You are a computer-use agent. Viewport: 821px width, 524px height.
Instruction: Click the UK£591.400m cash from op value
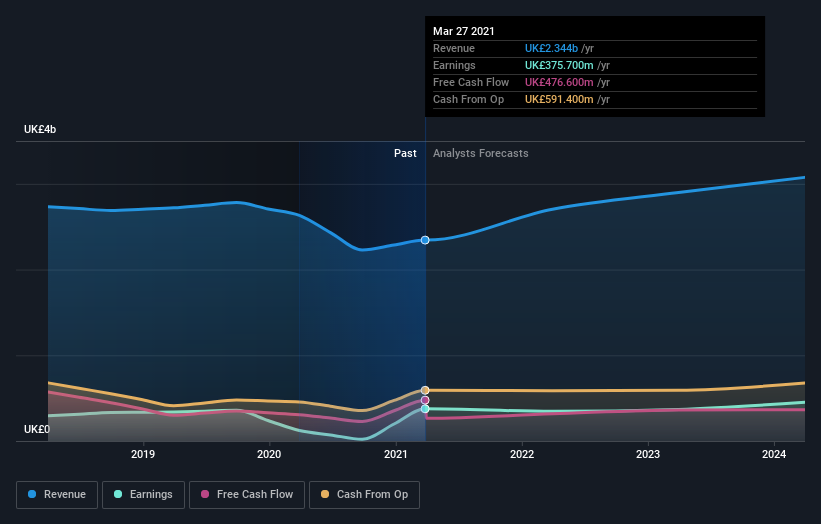tap(559, 99)
